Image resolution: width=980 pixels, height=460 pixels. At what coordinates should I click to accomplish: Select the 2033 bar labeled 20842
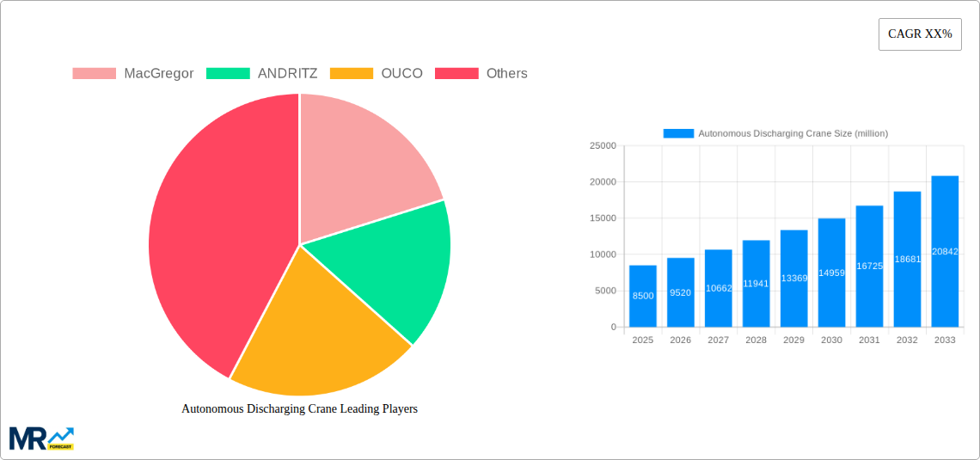pos(945,251)
